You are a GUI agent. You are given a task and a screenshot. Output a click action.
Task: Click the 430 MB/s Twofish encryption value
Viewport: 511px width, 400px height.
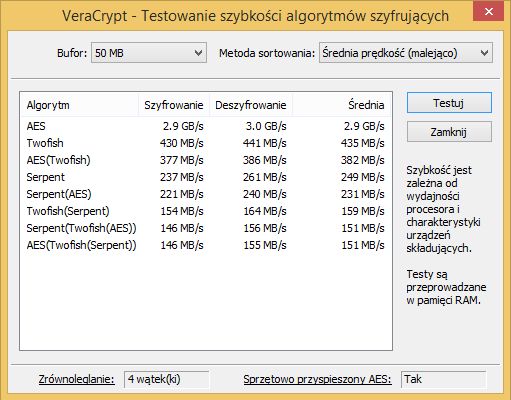181,143
